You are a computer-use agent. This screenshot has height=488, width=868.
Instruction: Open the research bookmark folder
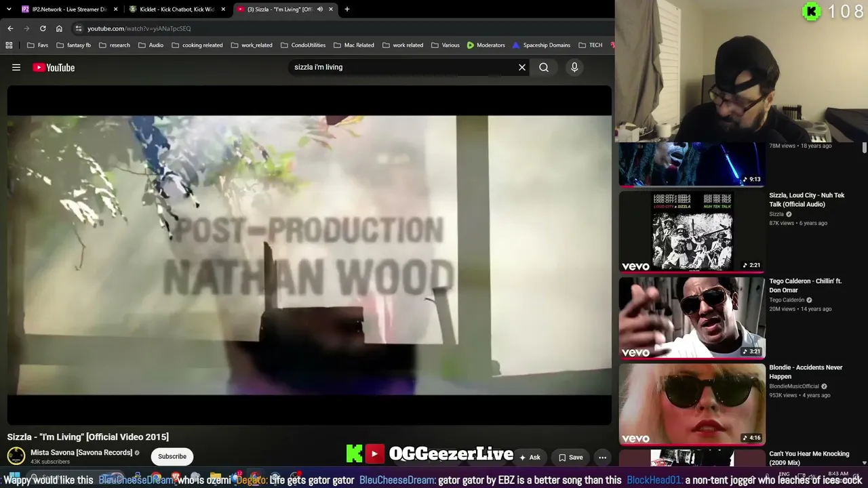[114, 45]
